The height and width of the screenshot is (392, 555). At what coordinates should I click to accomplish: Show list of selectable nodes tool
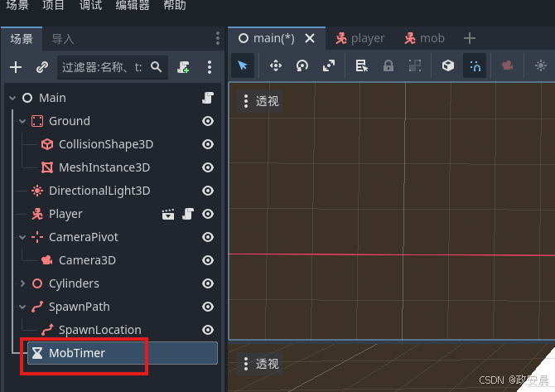pyautogui.click(x=361, y=65)
